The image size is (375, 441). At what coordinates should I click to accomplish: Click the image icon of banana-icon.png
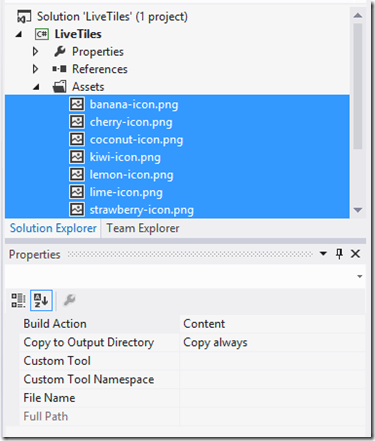(x=77, y=104)
